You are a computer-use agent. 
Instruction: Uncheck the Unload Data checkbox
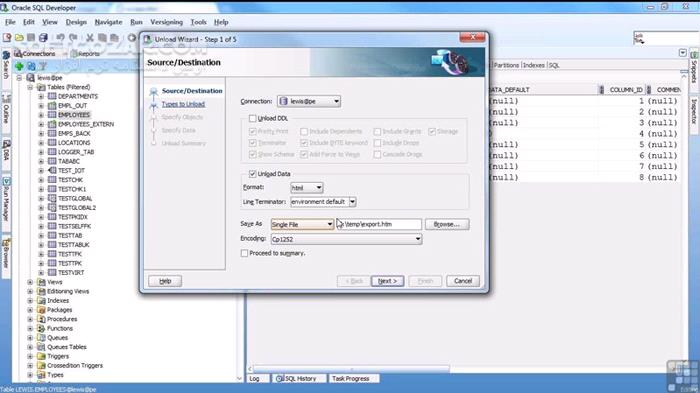(x=252, y=174)
